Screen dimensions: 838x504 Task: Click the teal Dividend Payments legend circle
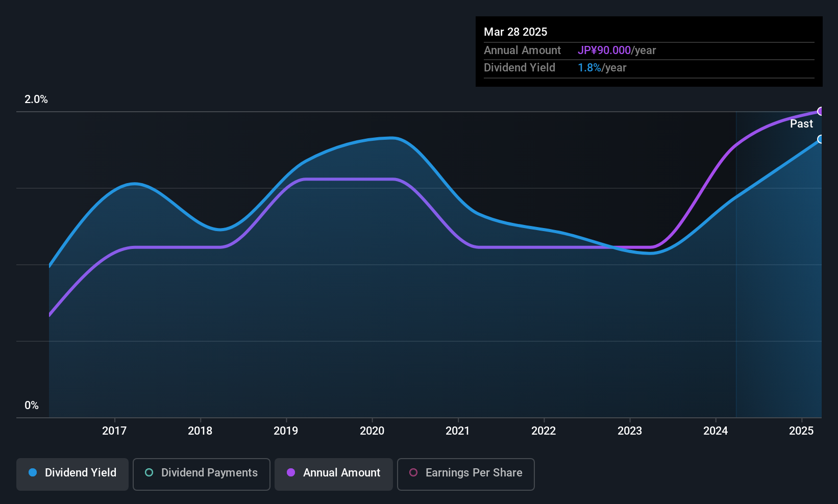[x=149, y=472]
